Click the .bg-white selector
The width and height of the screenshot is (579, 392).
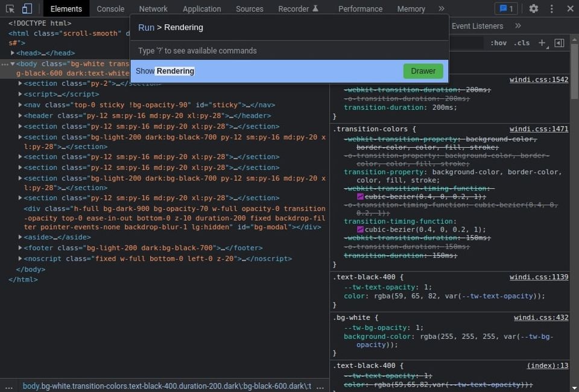(352, 317)
